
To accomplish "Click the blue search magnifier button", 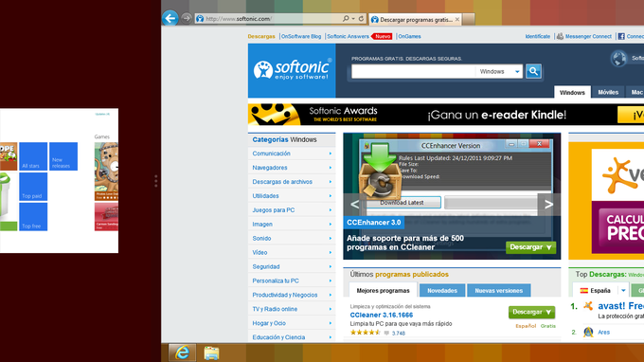I will click(533, 71).
